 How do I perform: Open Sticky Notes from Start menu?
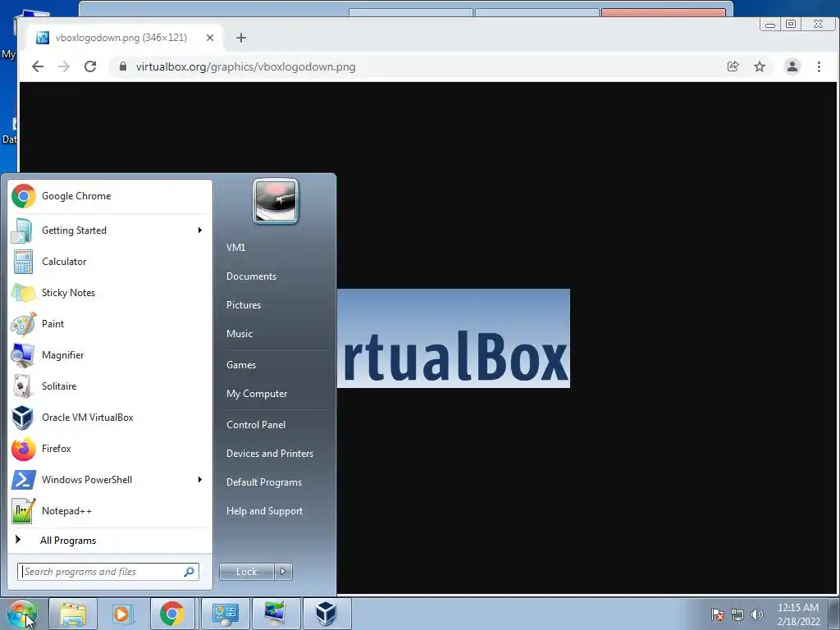tap(110, 293)
